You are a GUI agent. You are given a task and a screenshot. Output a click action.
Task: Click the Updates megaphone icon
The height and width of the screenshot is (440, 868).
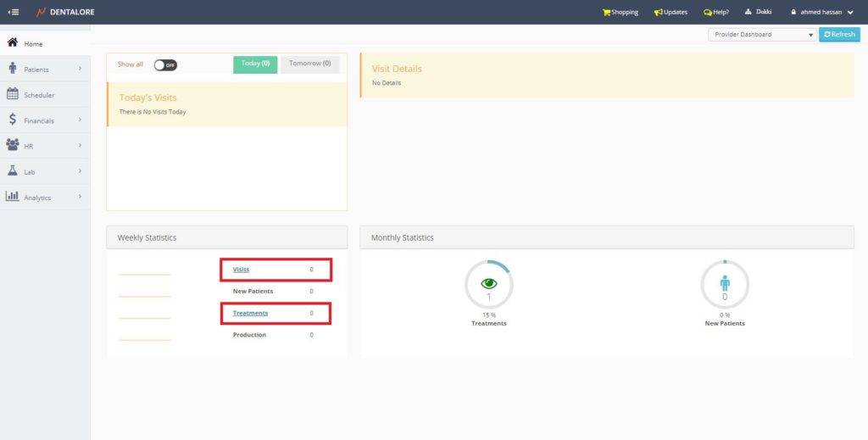point(658,12)
